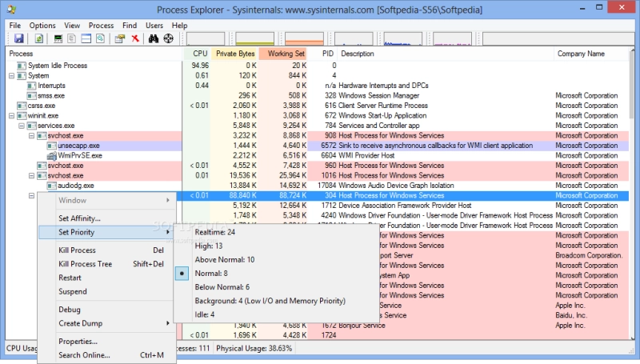640x364 pixels.
Task: Click the purple disk activity mini graph
Action: (452, 38)
